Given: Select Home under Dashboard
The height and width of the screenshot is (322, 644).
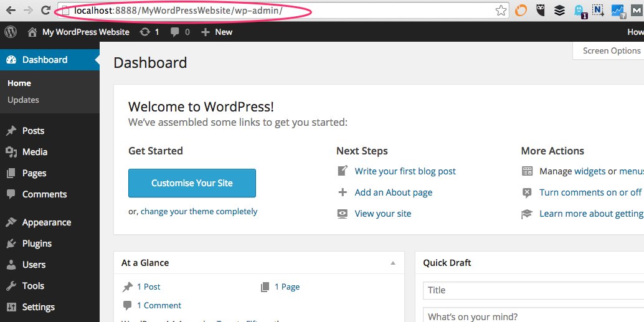Looking at the screenshot, I should (x=19, y=83).
